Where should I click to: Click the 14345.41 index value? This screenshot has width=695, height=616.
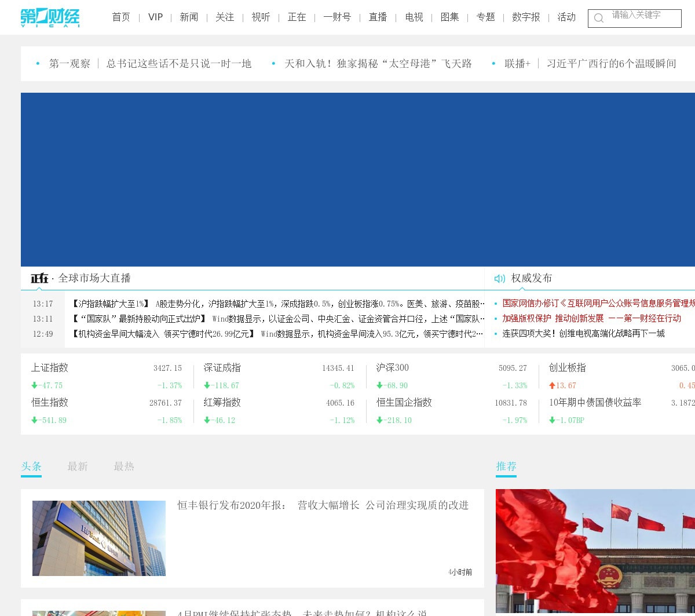pyautogui.click(x=338, y=368)
